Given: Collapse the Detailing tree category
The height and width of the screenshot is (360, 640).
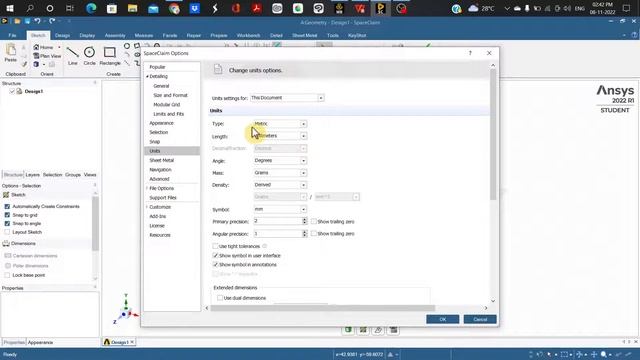Looking at the screenshot, I should point(147,76).
